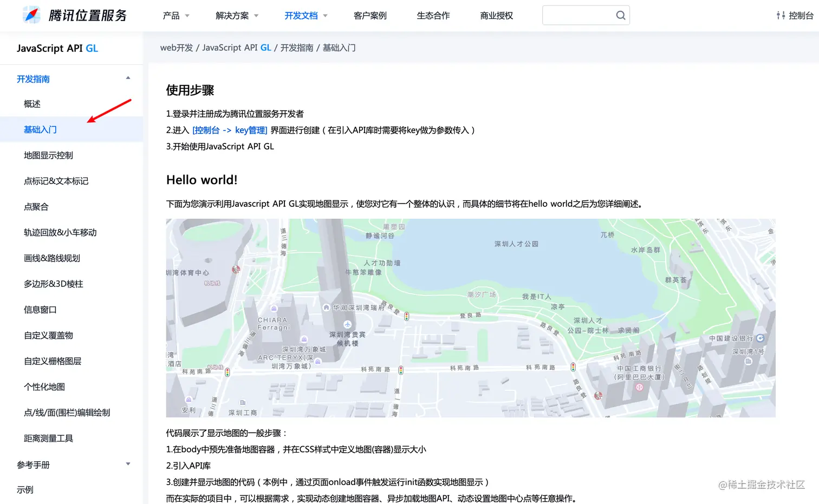819x504 pixels.
Task: Click web开发 in the breadcrumb
Action: coord(177,48)
